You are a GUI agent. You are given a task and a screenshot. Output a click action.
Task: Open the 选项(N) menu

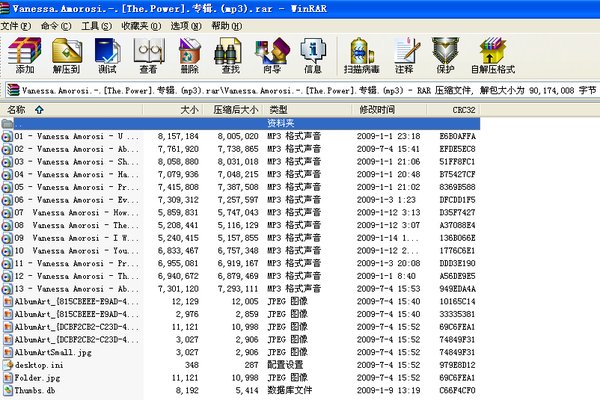pyautogui.click(x=186, y=26)
